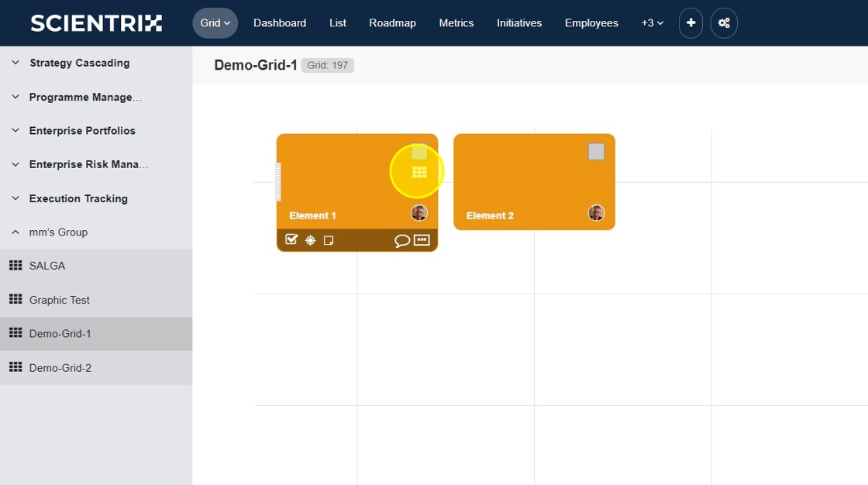Open the sticky note icon on Element 1

329,240
